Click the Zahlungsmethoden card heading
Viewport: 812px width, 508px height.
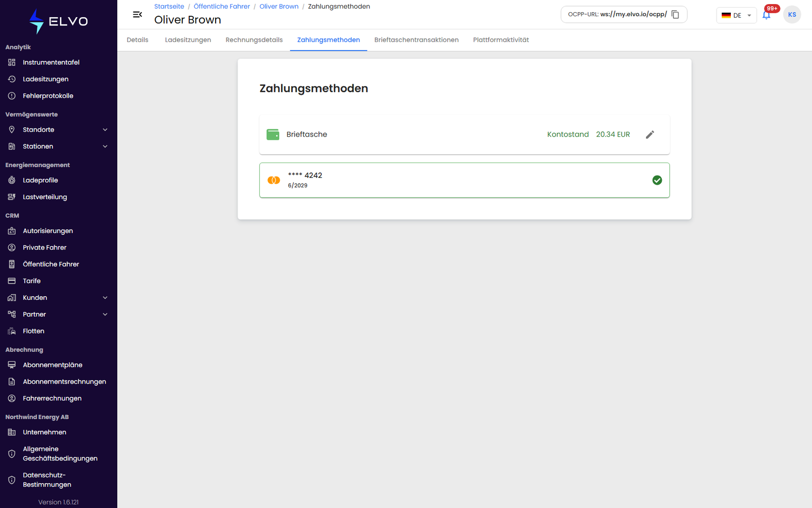tap(314, 88)
